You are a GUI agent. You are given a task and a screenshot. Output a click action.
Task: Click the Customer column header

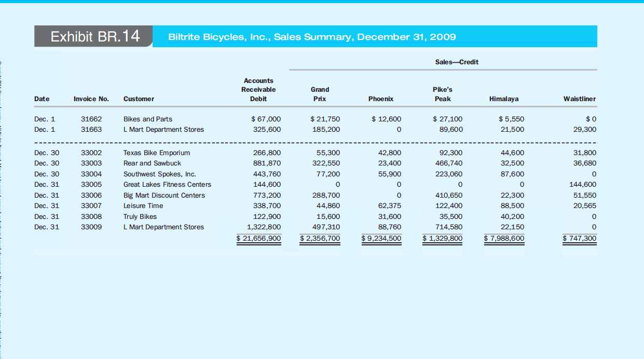coord(139,99)
